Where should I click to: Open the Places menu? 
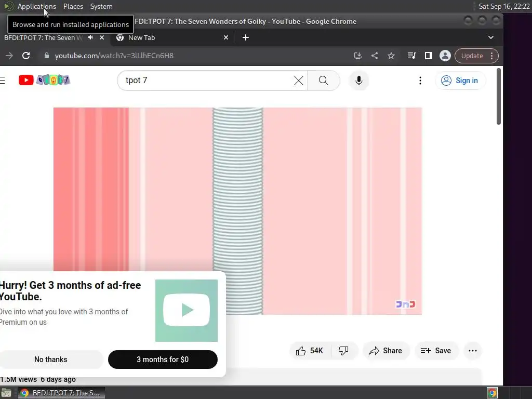click(73, 6)
